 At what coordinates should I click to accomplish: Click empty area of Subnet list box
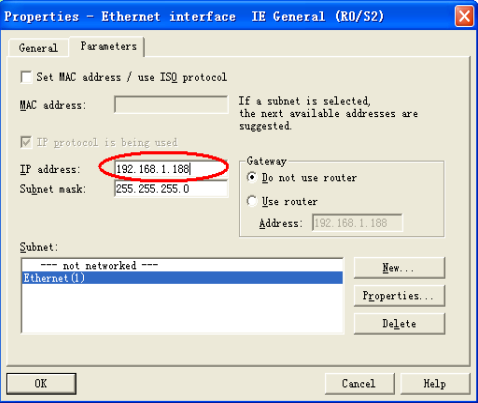point(182,308)
